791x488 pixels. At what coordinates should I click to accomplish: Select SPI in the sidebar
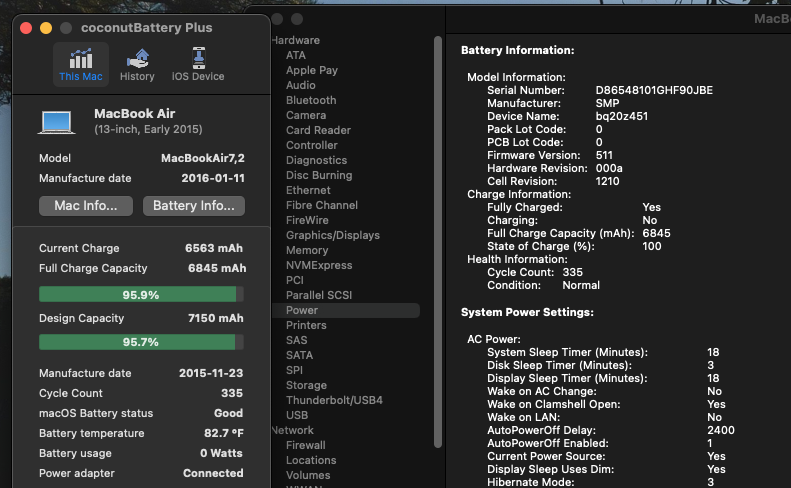coord(294,370)
